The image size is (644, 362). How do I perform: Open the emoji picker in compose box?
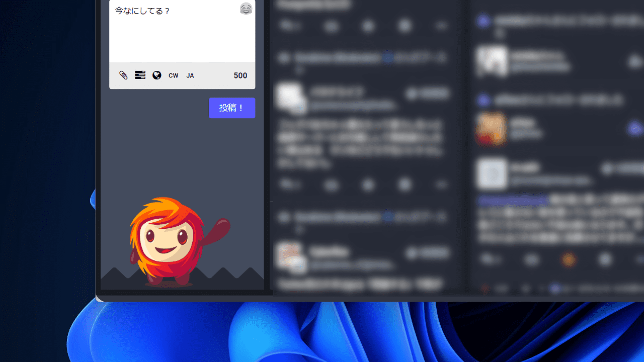point(246,9)
